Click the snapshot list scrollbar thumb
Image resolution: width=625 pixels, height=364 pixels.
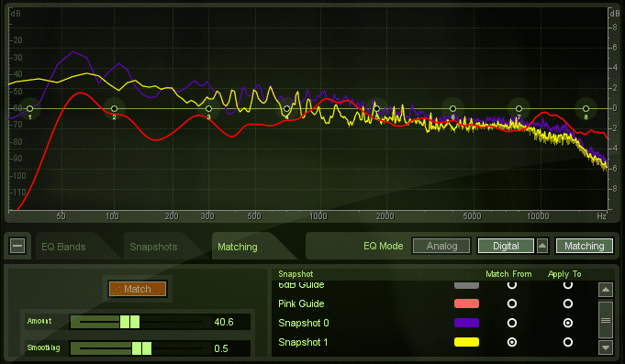tap(606, 320)
